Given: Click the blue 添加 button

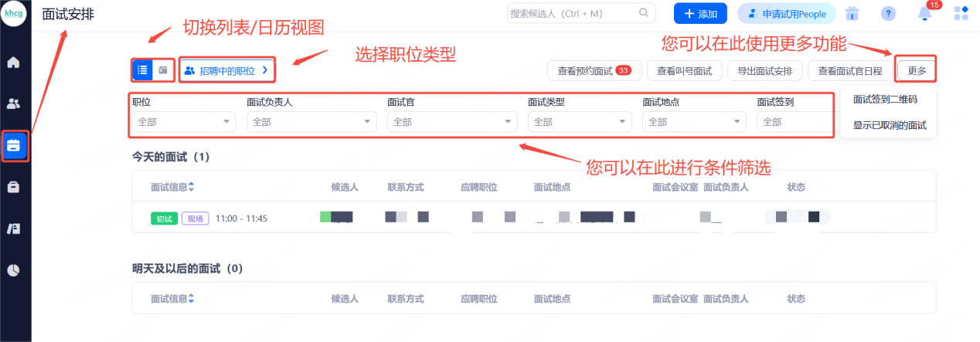Looking at the screenshot, I should pos(700,14).
